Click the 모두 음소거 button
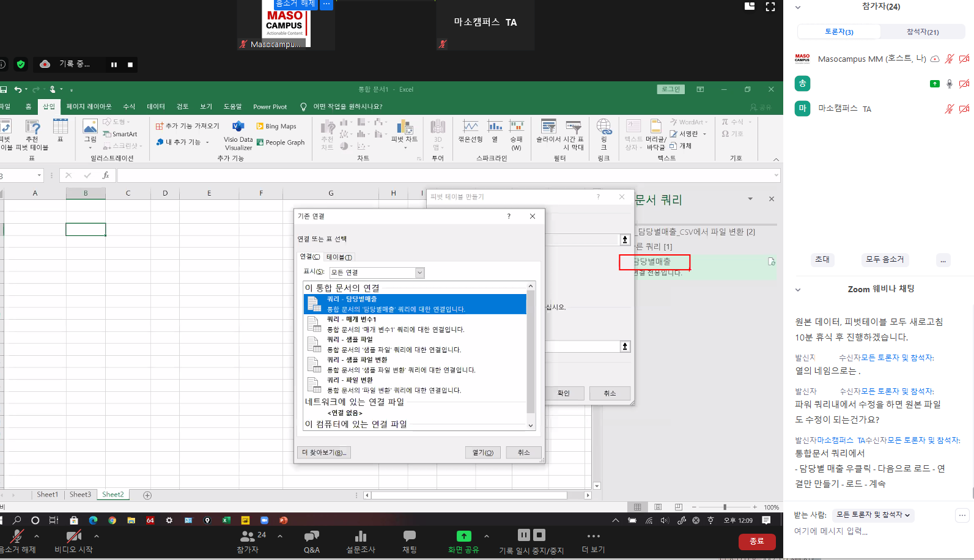Image resolution: width=974 pixels, height=560 pixels. [884, 259]
